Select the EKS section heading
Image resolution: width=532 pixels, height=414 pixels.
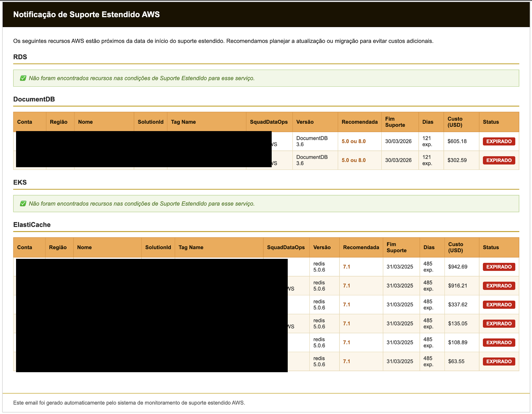point(20,182)
